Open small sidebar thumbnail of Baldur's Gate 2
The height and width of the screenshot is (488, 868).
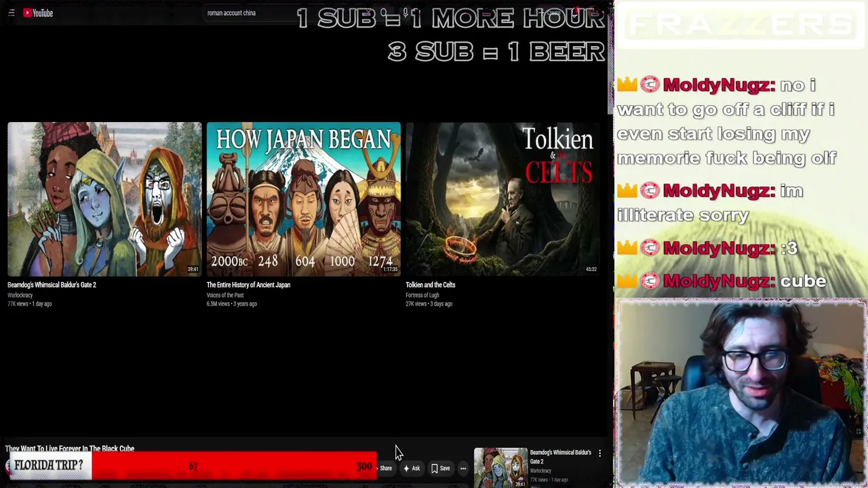(x=500, y=467)
